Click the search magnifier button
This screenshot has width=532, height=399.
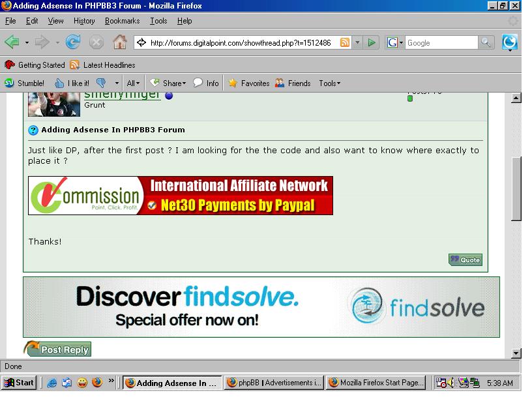pyautogui.click(x=486, y=43)
